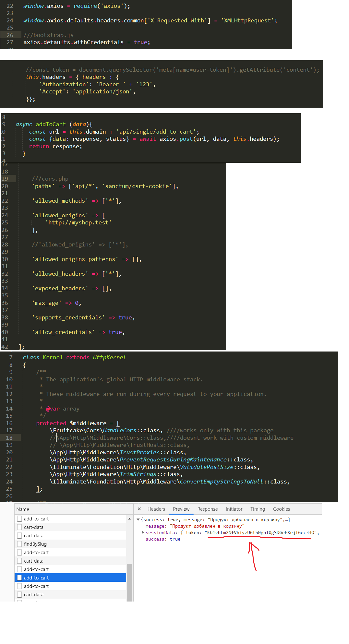Click the addToCart function name
This screenshot has height=644, width=349.
pyautogui.click(x=51, y=124)
